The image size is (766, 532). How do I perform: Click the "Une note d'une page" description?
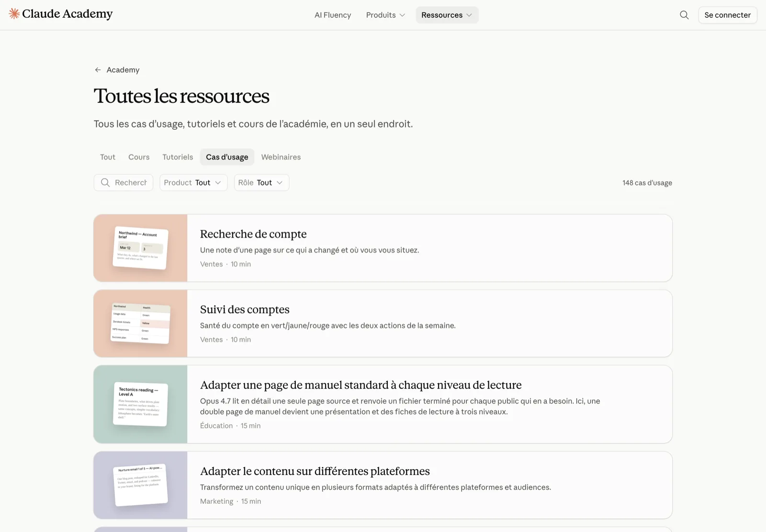point(310,250)
